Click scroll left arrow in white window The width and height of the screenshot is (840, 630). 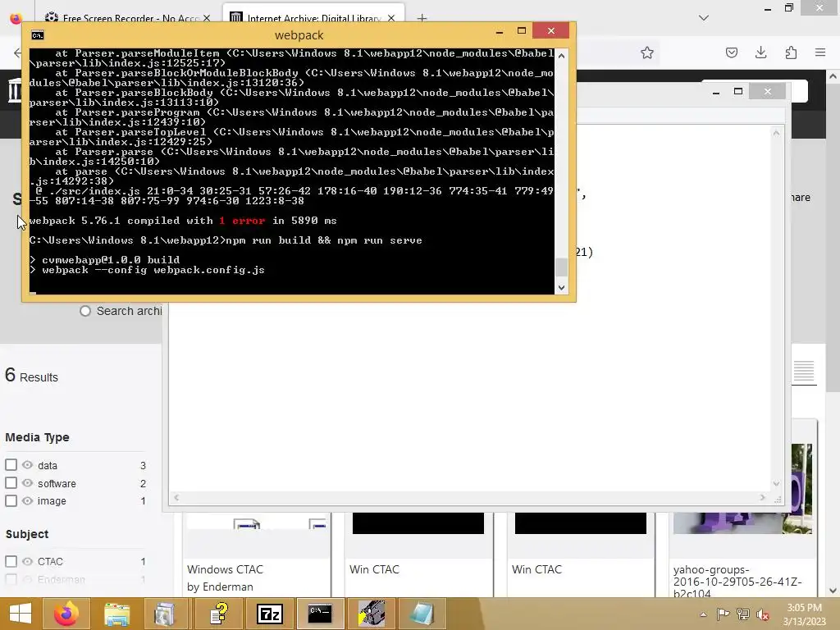[176, 498]
